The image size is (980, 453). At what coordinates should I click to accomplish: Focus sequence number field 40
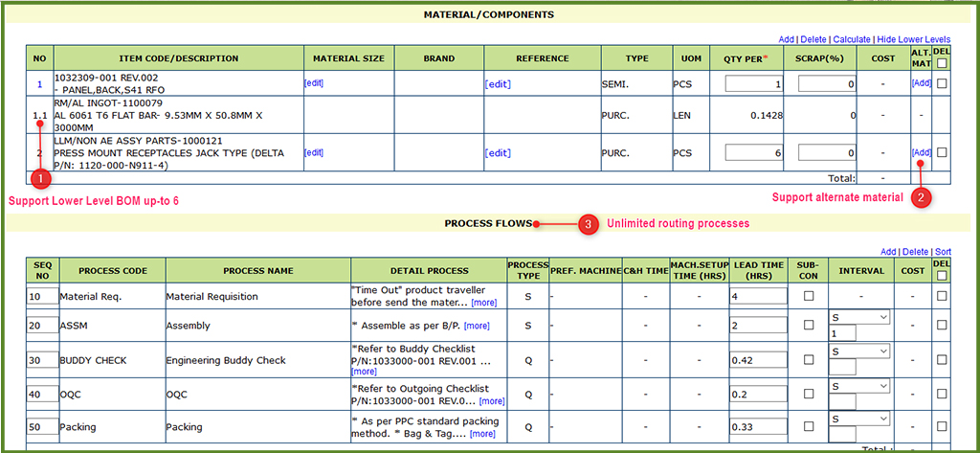coord(42,395)
